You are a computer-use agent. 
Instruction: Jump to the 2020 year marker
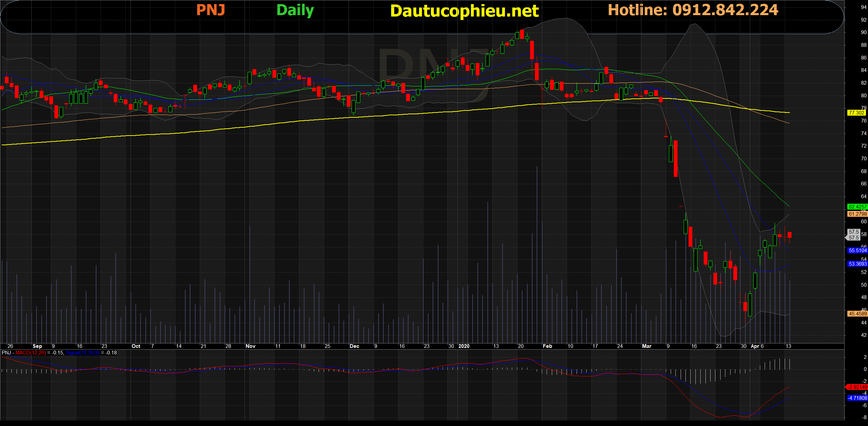click(464, 346)
